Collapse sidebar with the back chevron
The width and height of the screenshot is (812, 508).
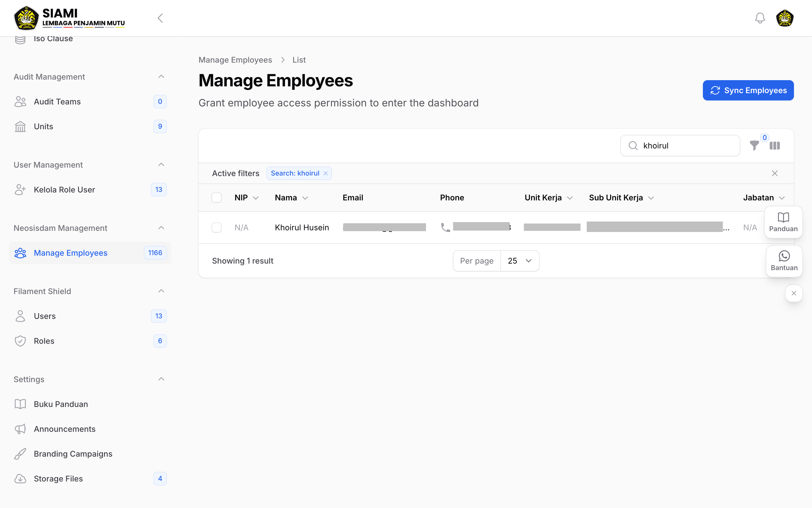coord(160,18)
